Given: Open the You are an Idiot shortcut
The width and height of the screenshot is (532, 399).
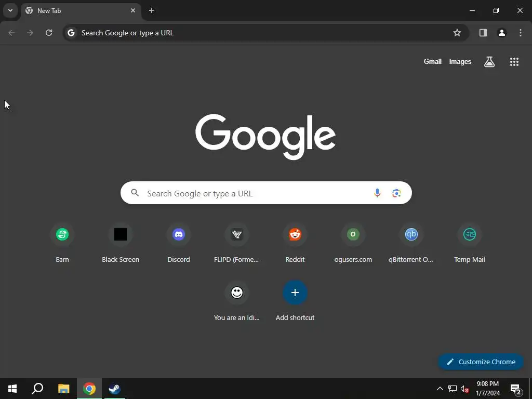Looking at the screenshot, I should pyautogui.click(x=237, y=301).
